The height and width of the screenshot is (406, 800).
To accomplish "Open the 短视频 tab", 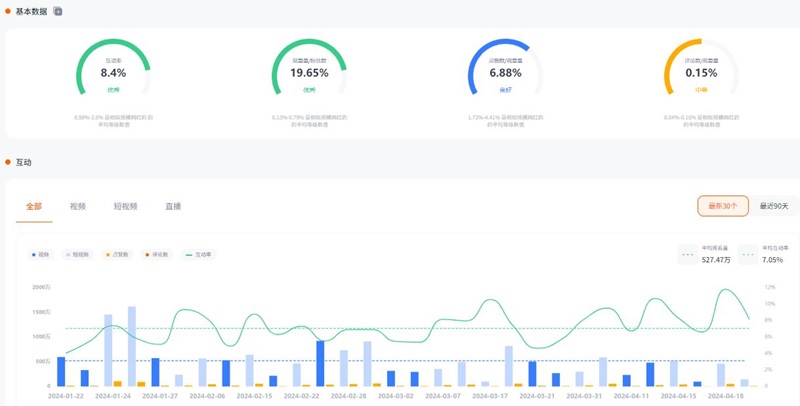I will tap(125, 207).
